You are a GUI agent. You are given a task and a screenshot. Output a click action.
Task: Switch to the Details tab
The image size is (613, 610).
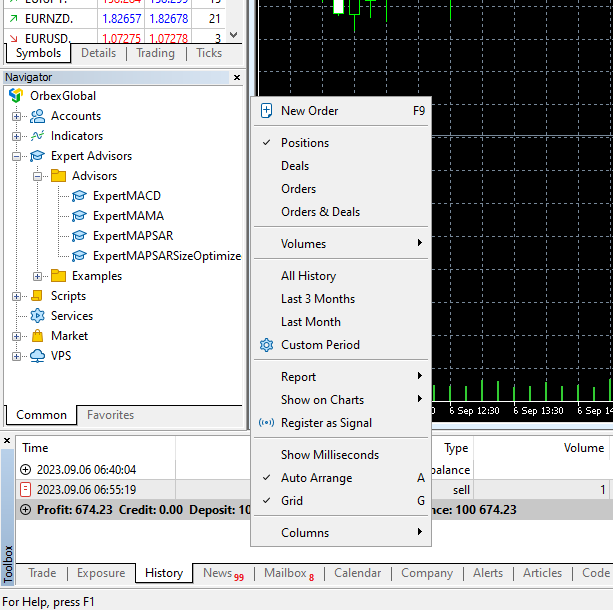[99, 53]
